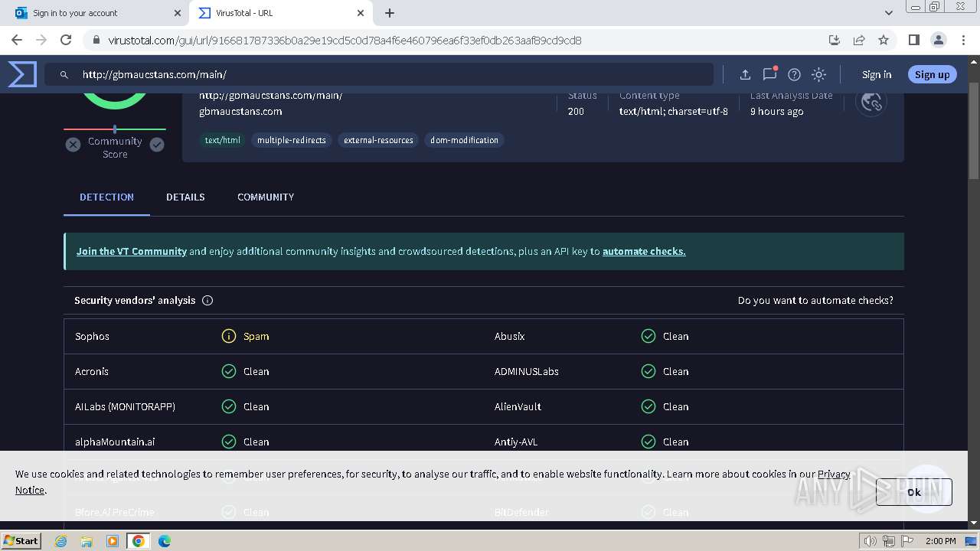Toggle the browser side panel
Screen dimensions: 980x551
[913, 40]
